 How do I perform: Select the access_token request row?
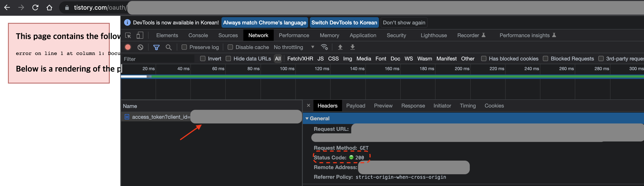coord(212,117)
